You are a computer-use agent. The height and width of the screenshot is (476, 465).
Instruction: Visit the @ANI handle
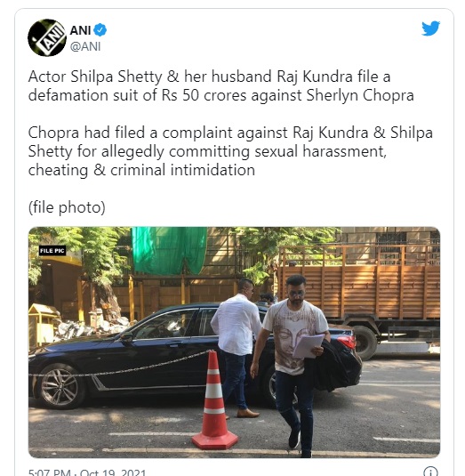[85, 47]
